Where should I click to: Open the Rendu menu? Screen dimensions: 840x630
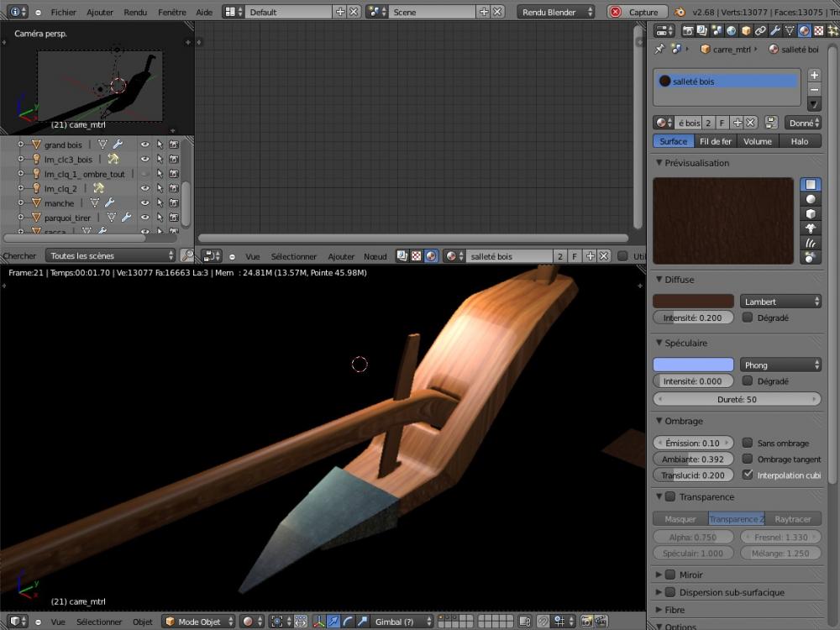(x=134, y=13)
